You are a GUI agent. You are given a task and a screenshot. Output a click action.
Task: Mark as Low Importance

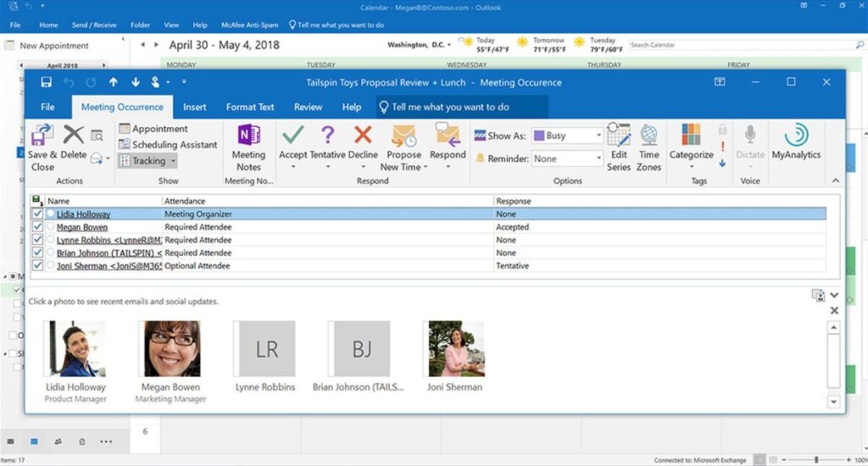point(722,164)
